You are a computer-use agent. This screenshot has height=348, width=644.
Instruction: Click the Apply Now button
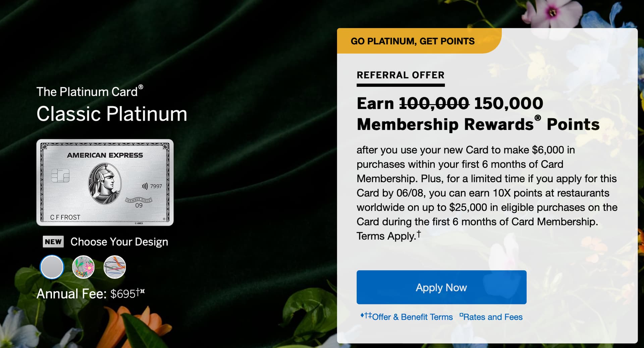(441, 287)
